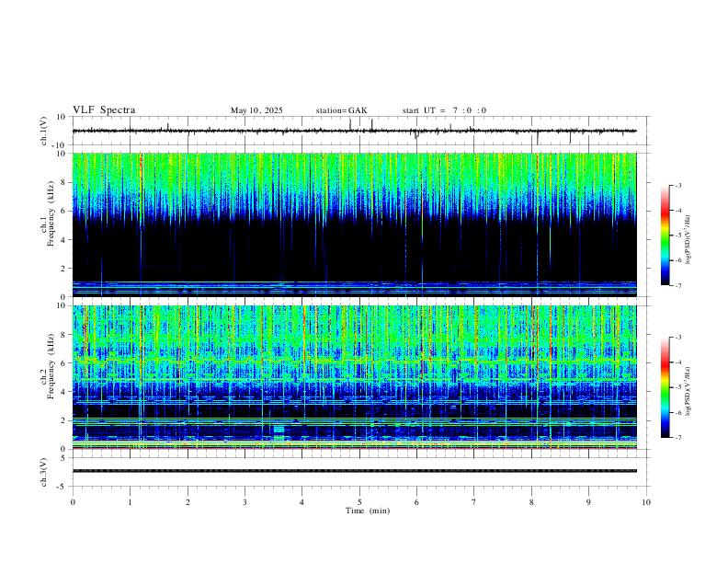Click the "1" tick on Time axis
The width and height of the screenshot is (728, 563).
click(130, 502)
